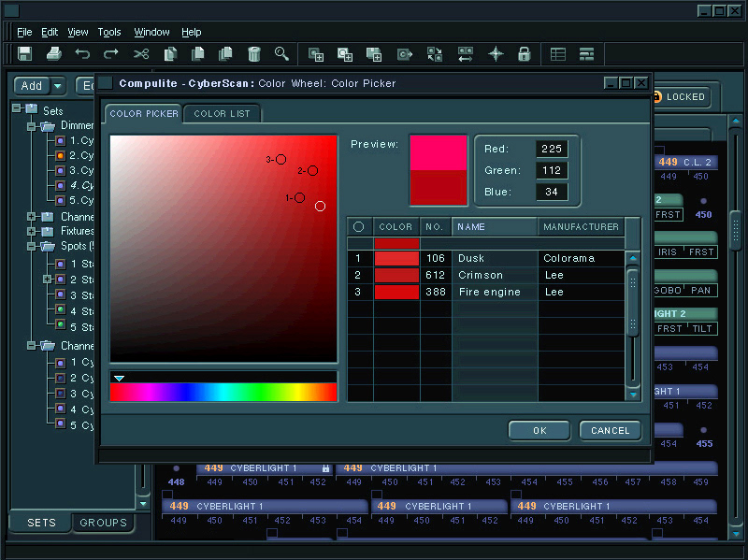The height and width of the screenshot is (560, 748).
Task: Select the SETS tab
Action: click(41, 523)
